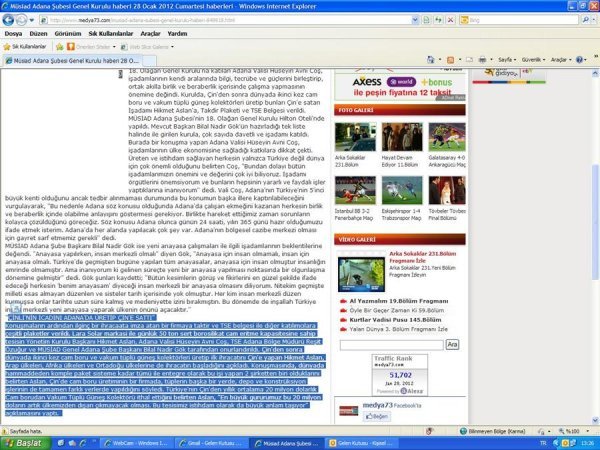Open the recent pages dropdown beside the Forward button
The height and width of the screenshot is (450, 600).
[32, 20]
